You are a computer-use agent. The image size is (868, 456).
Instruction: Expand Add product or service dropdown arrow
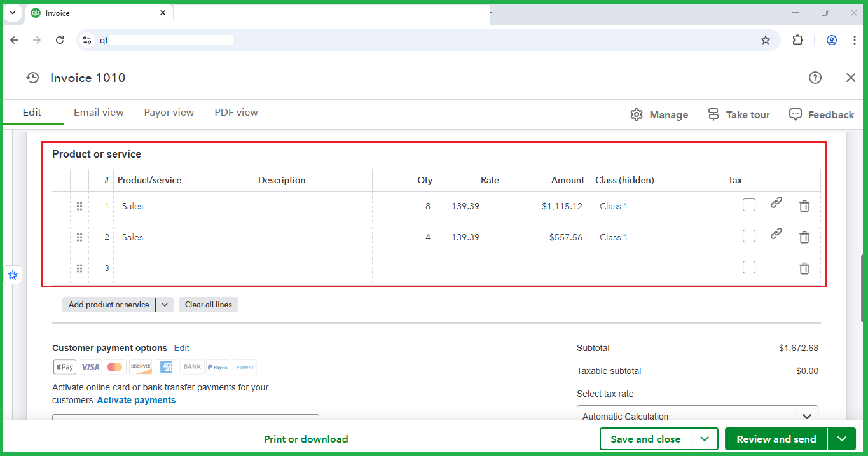[x=165, y=305]
